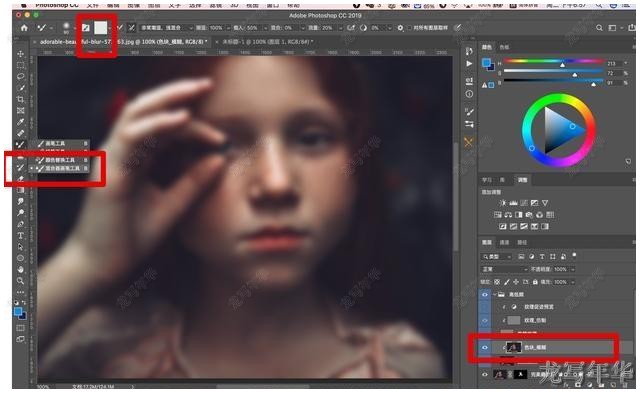The width and height of the screenshot is (640, 393).
Task: Add a Photo Filter adjustment
Action: (x=529, y=215)
